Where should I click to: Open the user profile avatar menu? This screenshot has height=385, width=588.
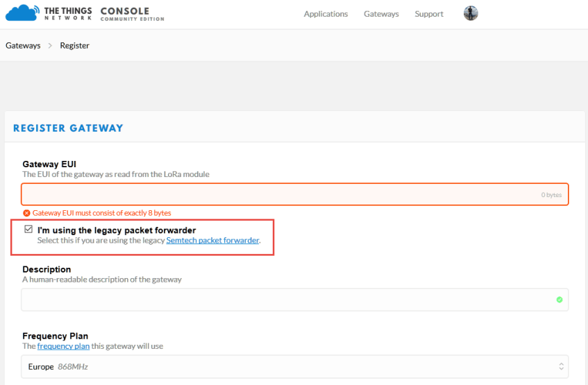pyautogui.click(x=471, y=14)
